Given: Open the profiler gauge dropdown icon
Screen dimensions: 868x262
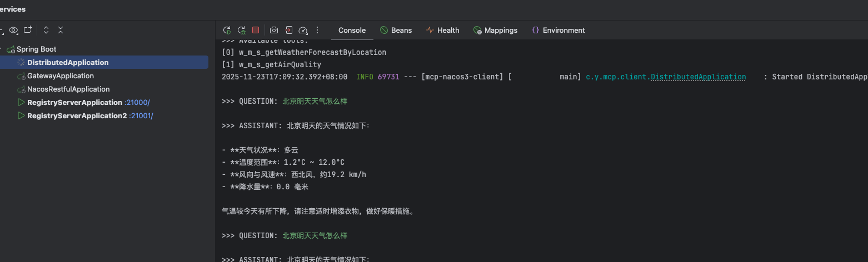Looking at the screenshot, I should [x=303, y=31].
